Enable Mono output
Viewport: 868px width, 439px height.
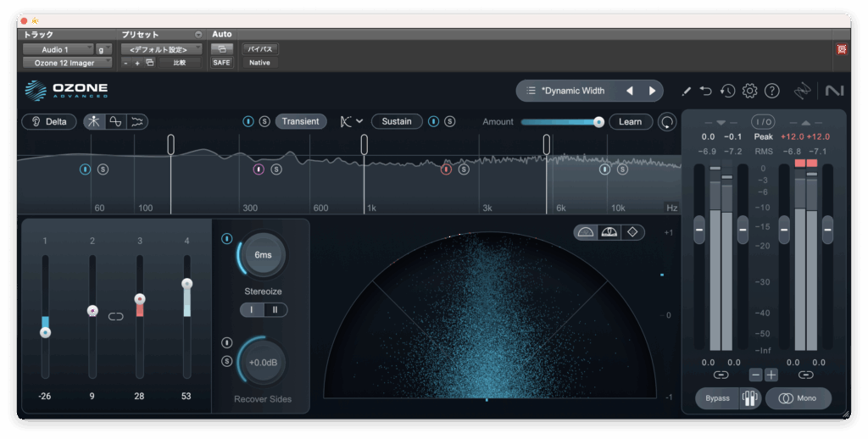point(798,398)
